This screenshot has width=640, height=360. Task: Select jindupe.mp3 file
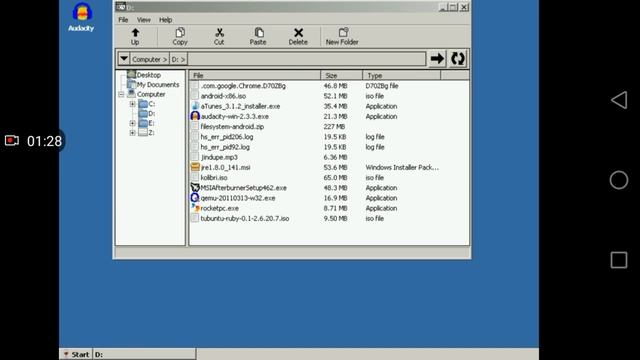(219, 157)
